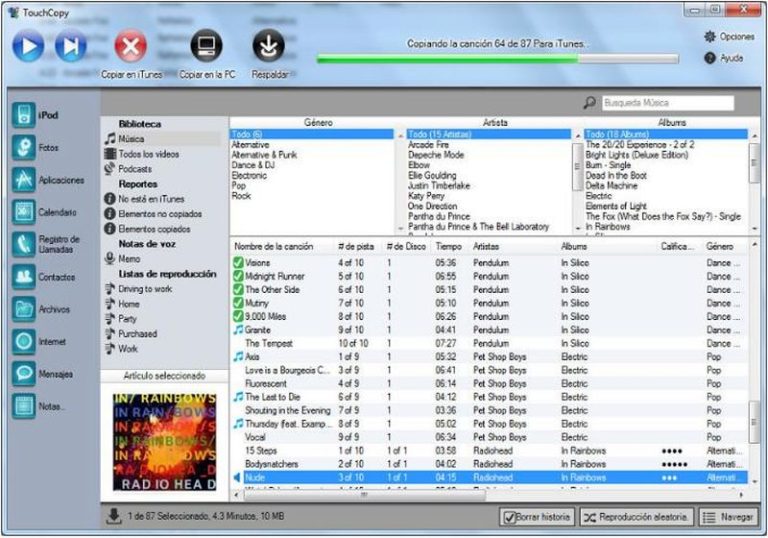Toggle the Borrar historia checkbox

pyautogui.click(x=509, y=517)
